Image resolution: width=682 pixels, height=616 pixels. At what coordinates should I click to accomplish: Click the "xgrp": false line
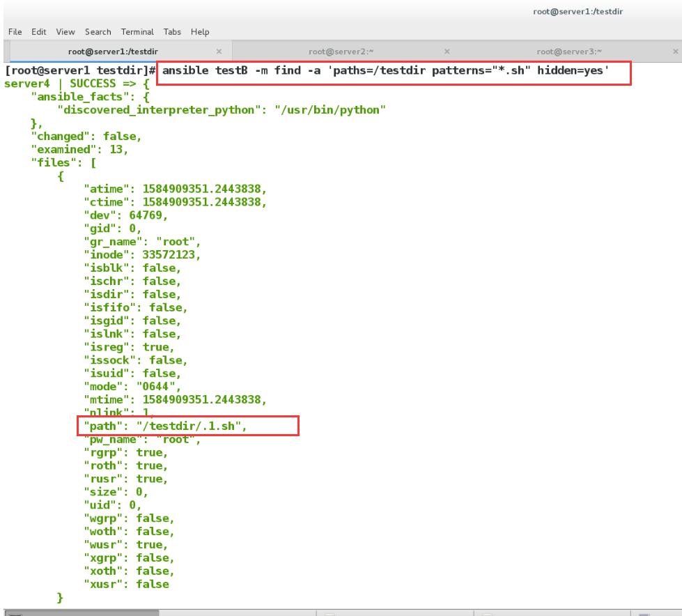coord(129,557)
